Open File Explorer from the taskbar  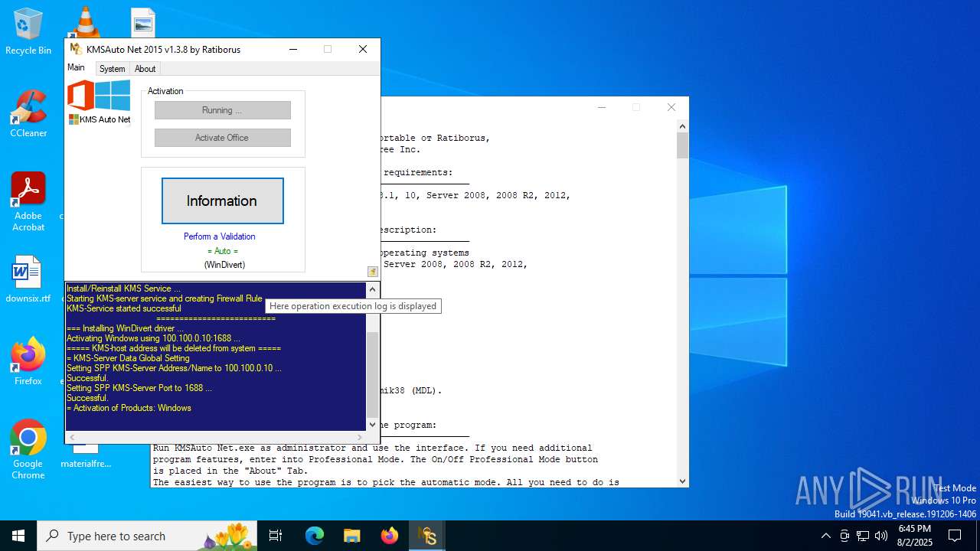[x=352, y=536]
